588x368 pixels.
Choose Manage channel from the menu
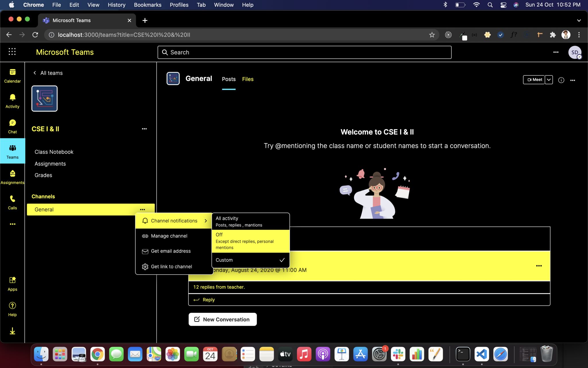click(x=169, y=236)
